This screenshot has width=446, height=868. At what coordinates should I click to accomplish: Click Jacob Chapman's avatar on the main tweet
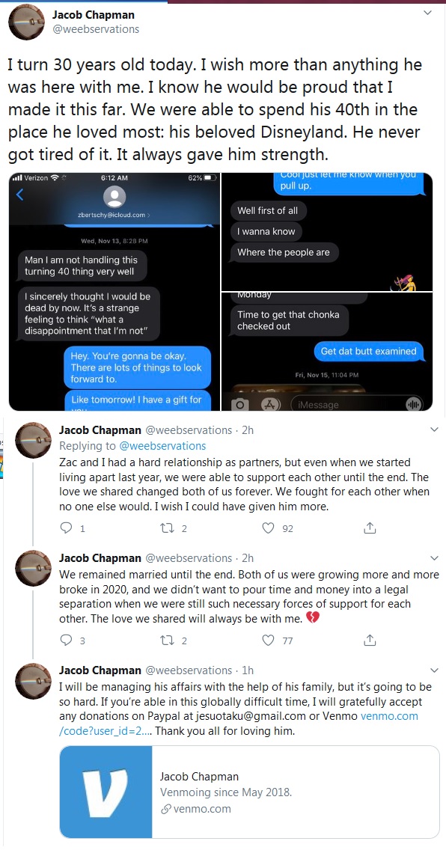click(x=26, y=22)
